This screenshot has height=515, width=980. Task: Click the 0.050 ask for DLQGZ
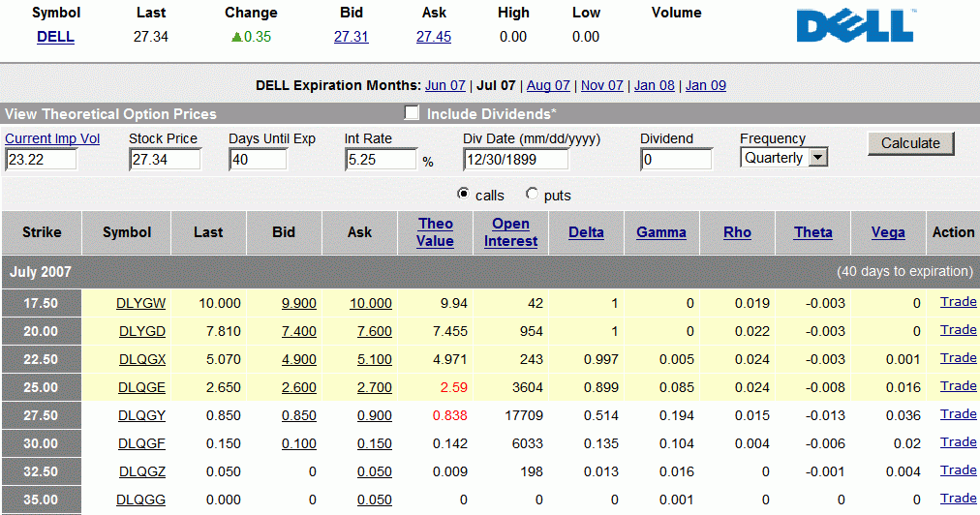pyautogui.click(x=375, y=471)
